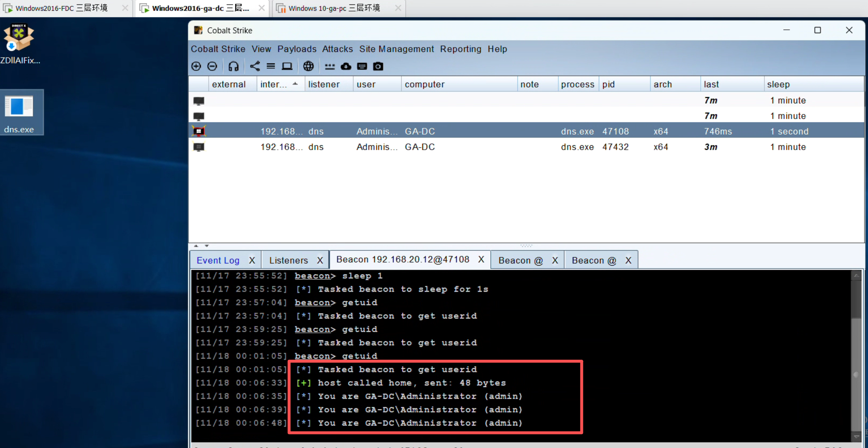Switch to the pivot graph view icon
The height and width of the screenshot is (448, 868).
coord(255,66)
